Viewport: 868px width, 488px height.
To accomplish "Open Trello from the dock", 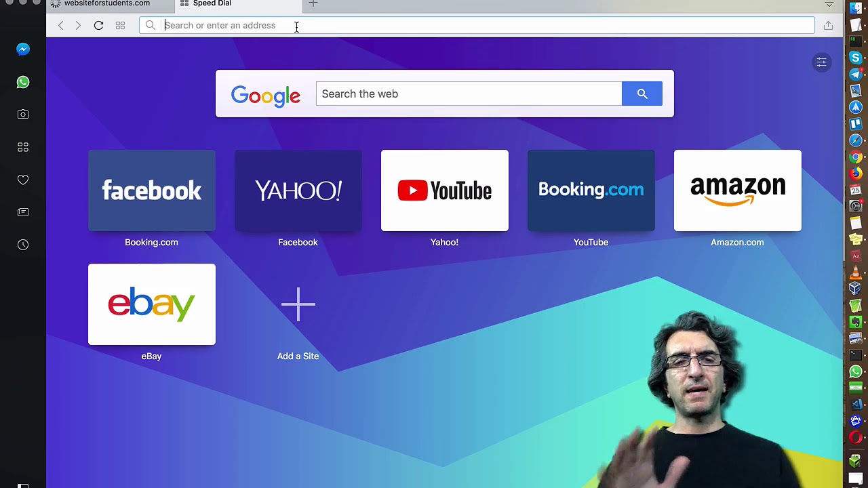I will coord(856,124).
